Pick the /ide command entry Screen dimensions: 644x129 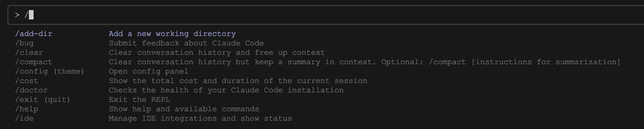[x=24, y=118]
